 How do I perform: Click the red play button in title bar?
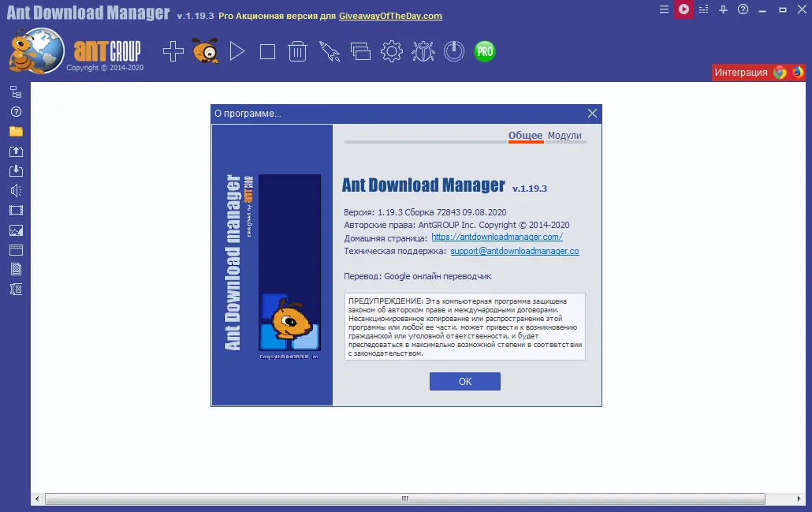pyautogui.click(x=683, y=9)
